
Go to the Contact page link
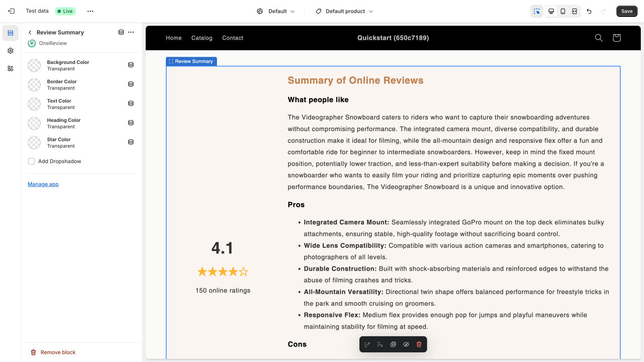[232, 38]
